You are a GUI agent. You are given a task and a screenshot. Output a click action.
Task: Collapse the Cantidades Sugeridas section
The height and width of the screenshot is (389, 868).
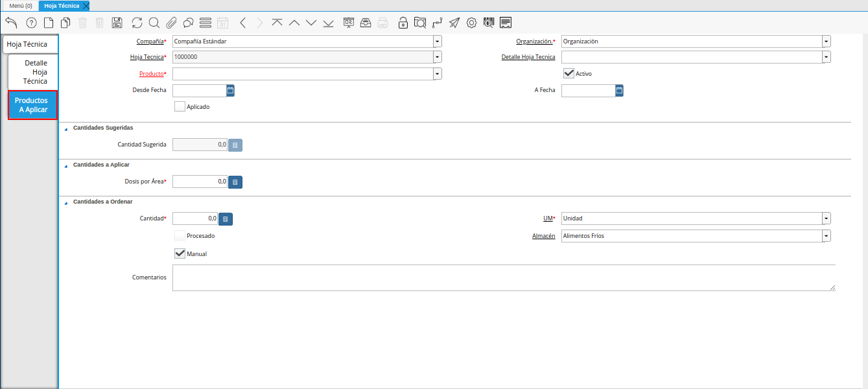pyautogui.click(x=65, y=128)
